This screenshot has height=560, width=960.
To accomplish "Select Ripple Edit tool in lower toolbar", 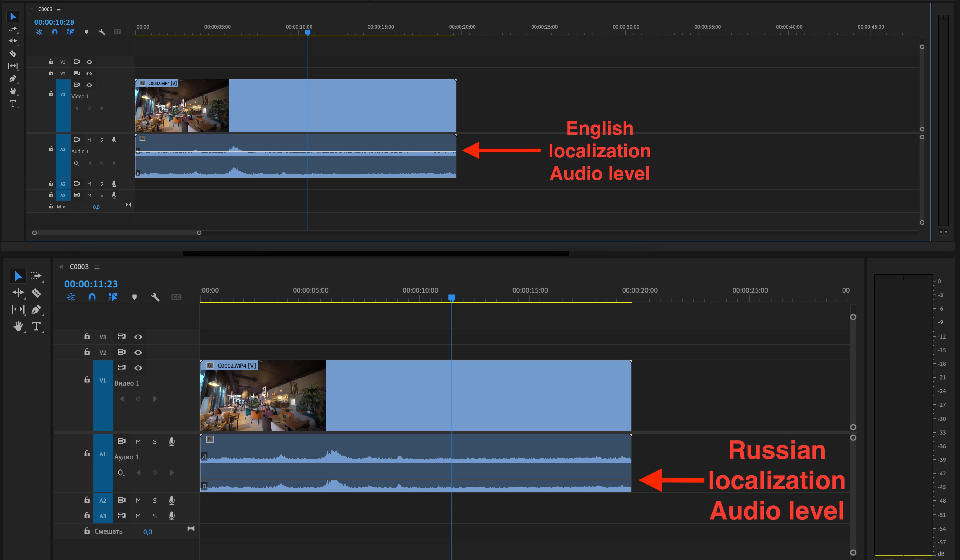I will pyautogui.click(x=18, y=293).
